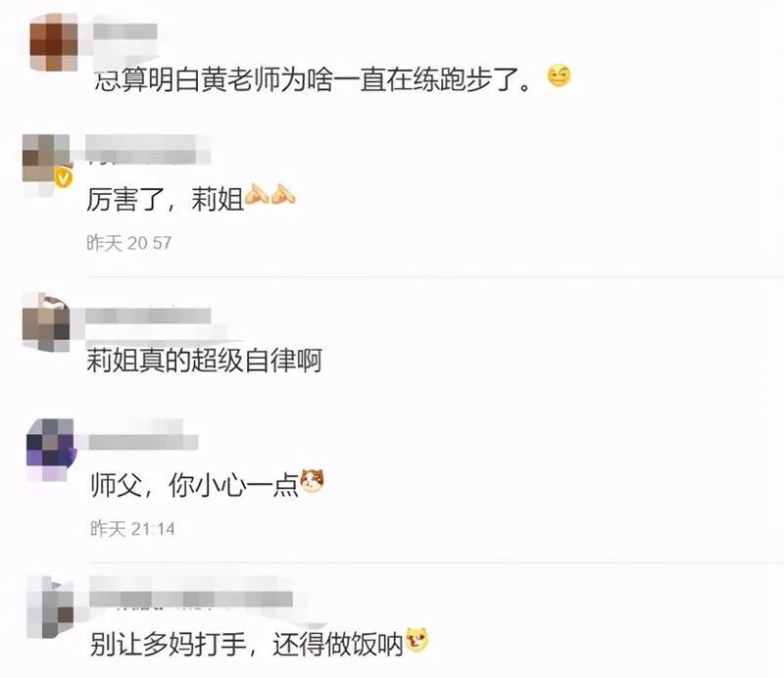Screen dimensions: 784x678
Task: Click the doge emoji after 还得做饭呐
Action: tap(417, 640)
